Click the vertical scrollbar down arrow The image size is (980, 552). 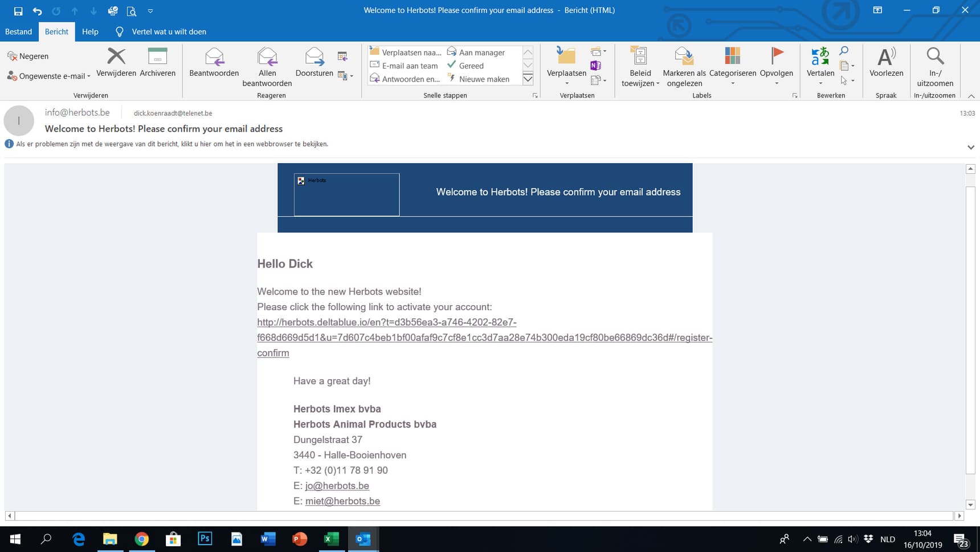[971, 504]
